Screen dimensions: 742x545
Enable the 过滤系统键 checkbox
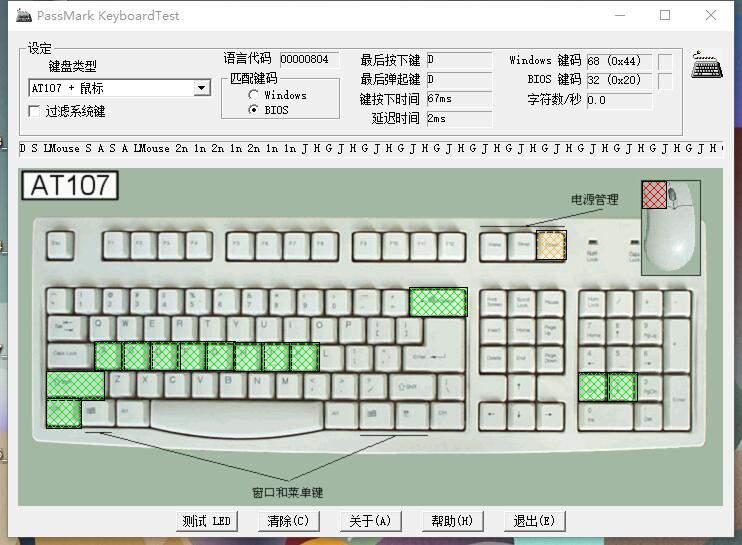pos(34,111)
